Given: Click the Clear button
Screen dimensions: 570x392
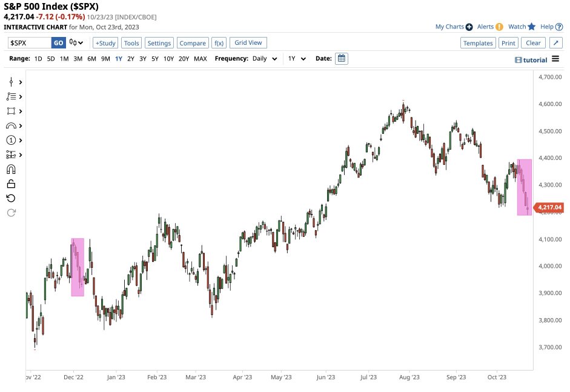Looking at the screenshot, I should (533, 43).
